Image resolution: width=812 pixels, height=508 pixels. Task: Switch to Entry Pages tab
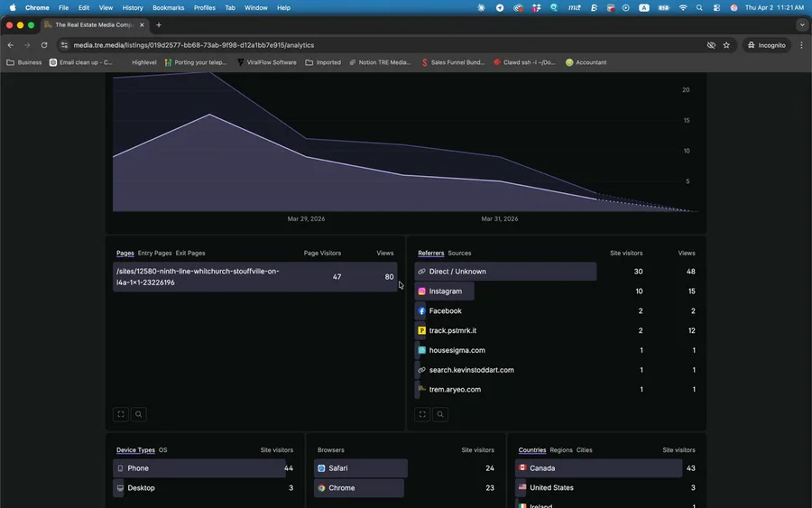154,254
